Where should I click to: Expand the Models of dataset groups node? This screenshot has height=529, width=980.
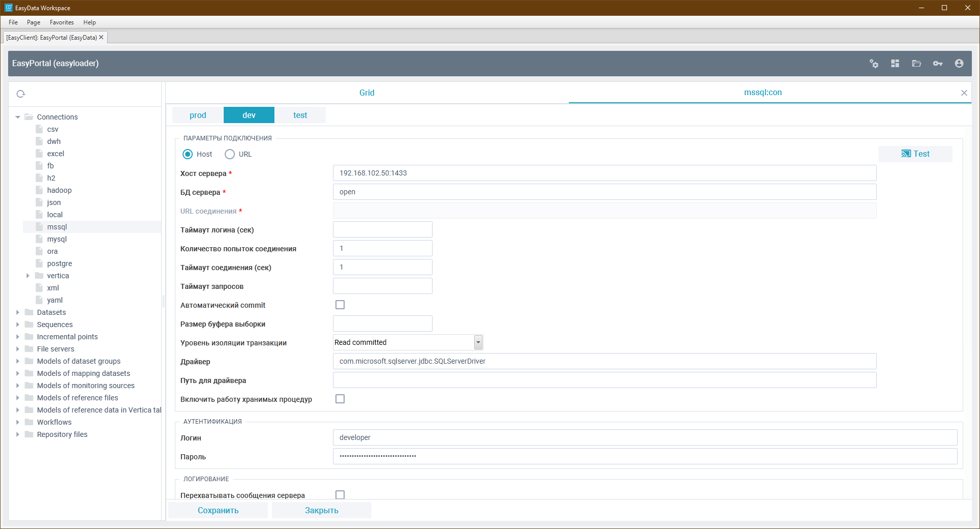coord(18,361)
